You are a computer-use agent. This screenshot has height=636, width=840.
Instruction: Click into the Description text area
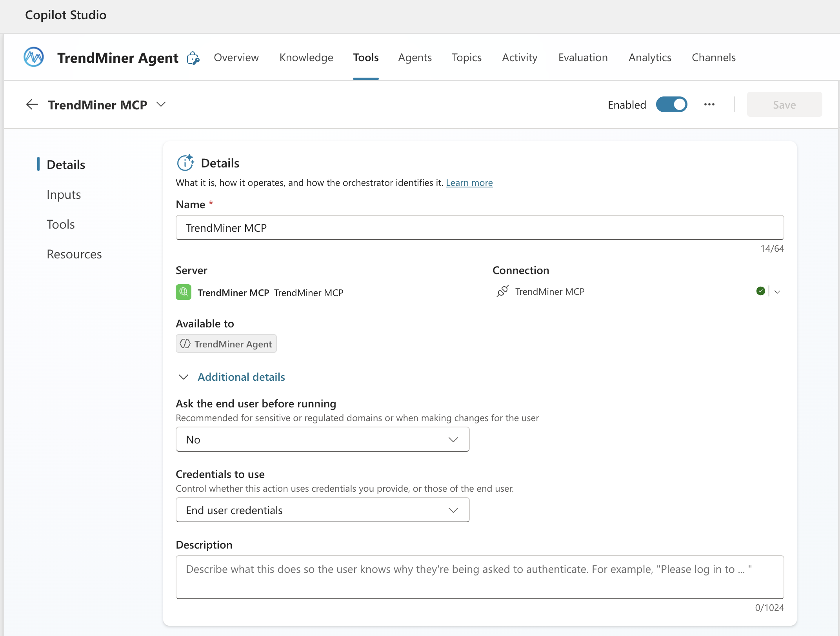click(x=480, y=577)
